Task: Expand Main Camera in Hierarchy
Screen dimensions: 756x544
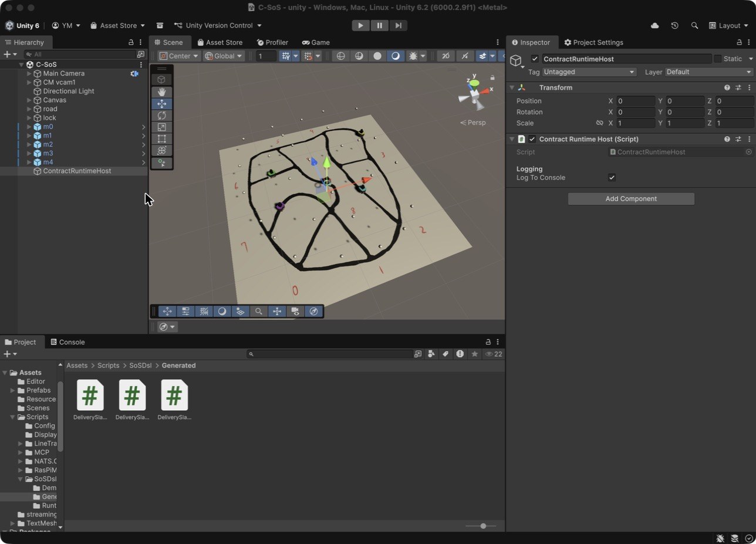Action: (29, 73)
